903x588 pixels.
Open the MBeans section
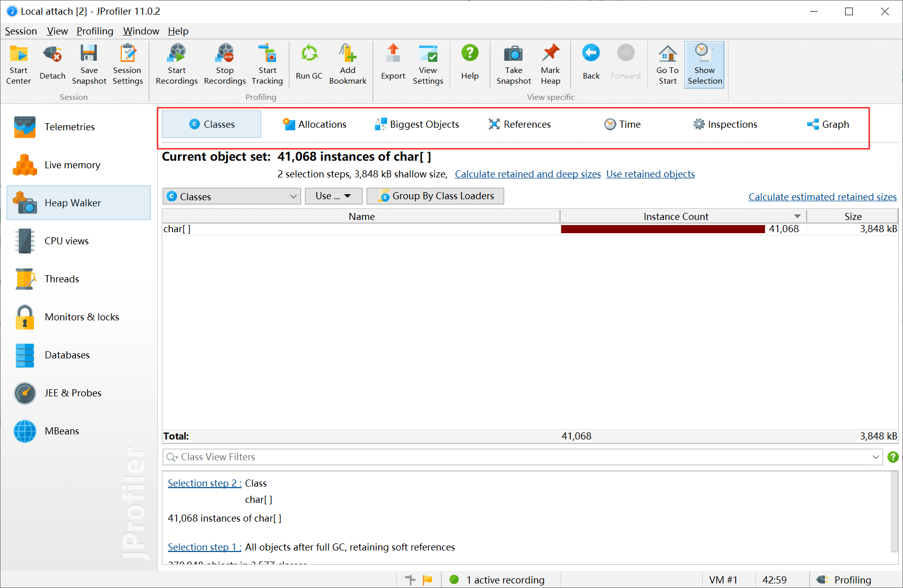tap(79, 431)
